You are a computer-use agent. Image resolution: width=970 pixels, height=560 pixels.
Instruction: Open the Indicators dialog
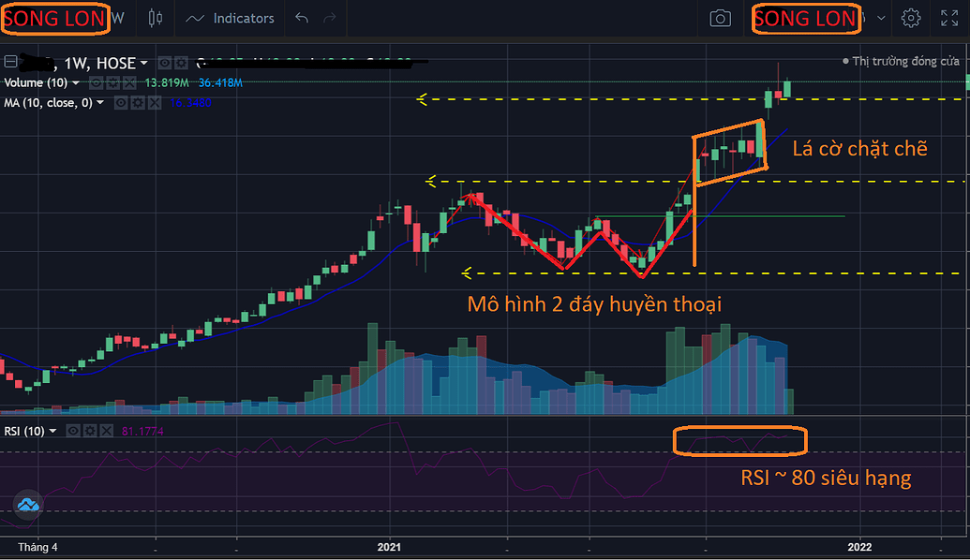coord(231,19)
